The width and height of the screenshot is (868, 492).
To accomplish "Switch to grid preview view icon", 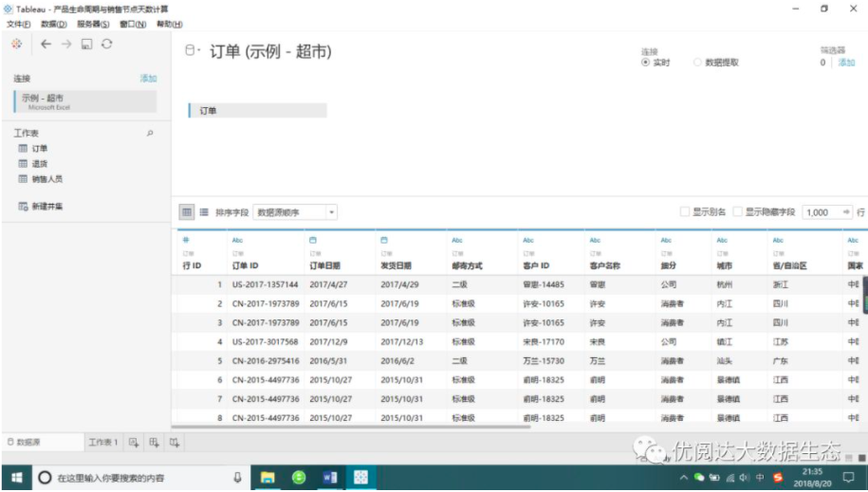I will (x=187, y=212).
